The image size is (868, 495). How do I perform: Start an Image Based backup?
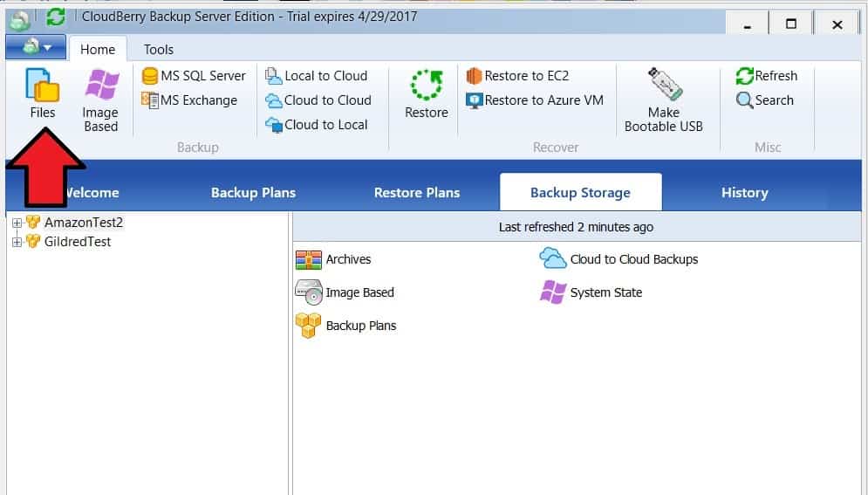point(100,100)
